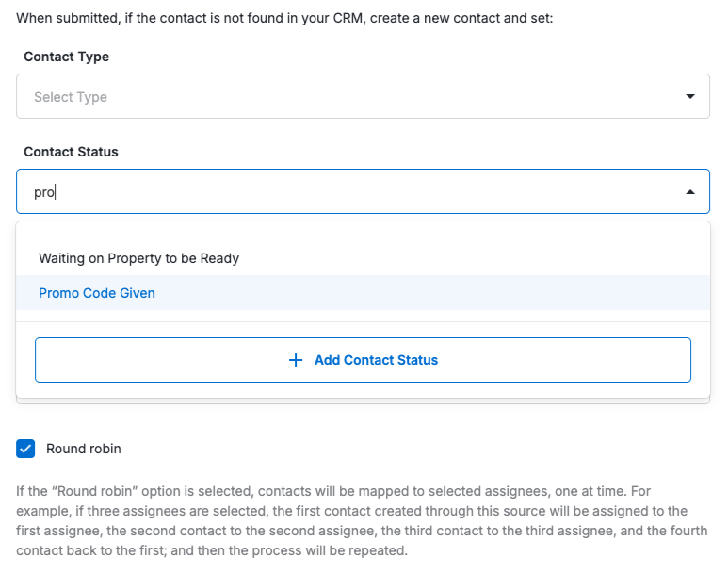This screenshot has width=728, height=574.
Task: Click the Contact Status field label
Action: point(71,152)
